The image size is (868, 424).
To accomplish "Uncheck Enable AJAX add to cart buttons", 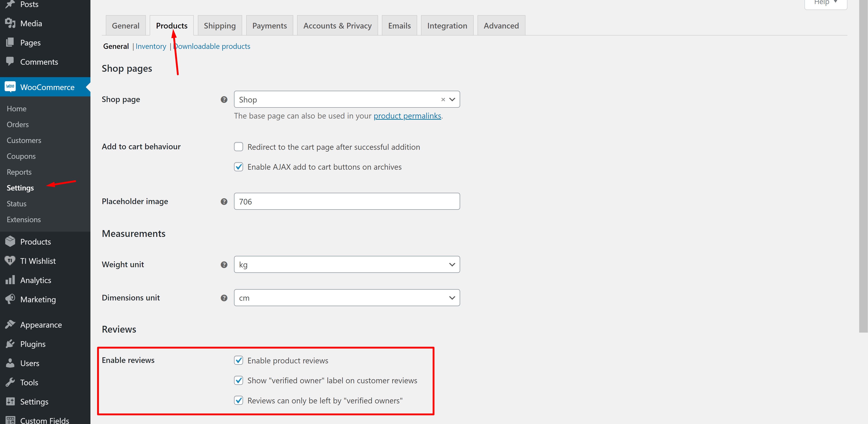I will 239,167.
